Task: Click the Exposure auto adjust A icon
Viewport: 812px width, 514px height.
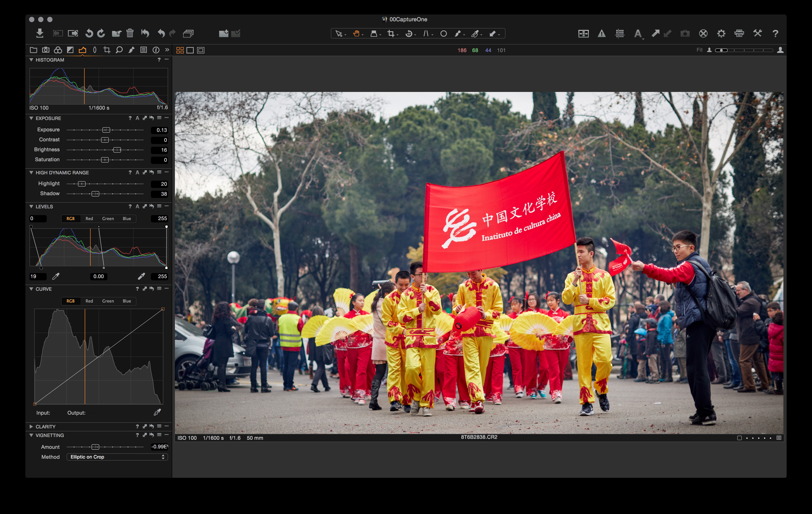Action: coord(137,118)
